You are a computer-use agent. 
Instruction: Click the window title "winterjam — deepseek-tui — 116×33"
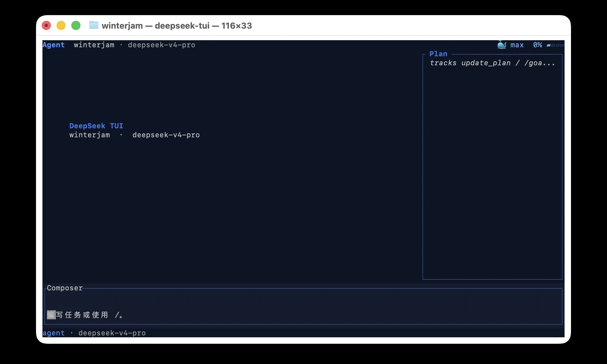pos(177,25)
